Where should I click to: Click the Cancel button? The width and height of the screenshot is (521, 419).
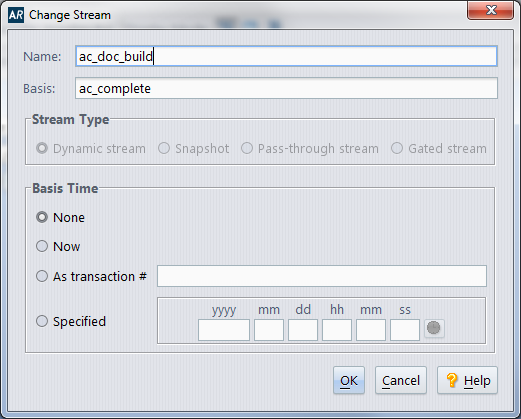(x=401, y=380)
